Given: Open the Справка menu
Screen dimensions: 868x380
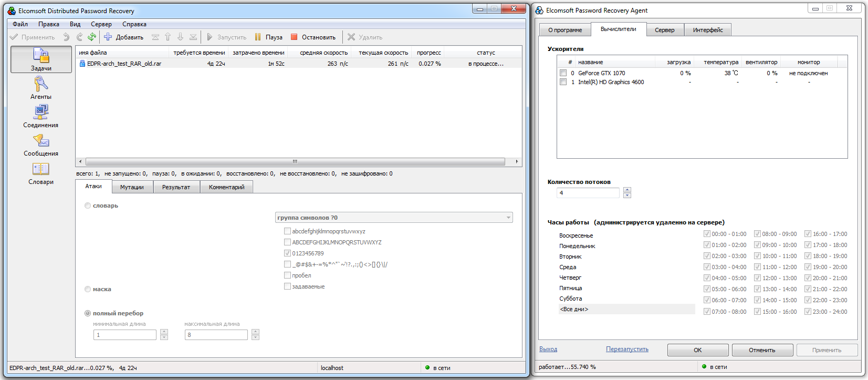Looking at the screenshot, I should coord(134,24).
